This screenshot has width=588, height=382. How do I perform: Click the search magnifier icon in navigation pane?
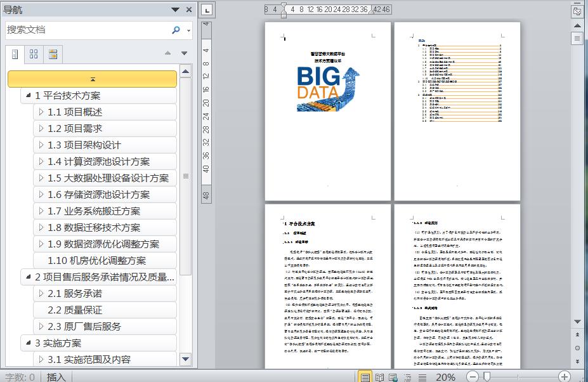click(x=176, y=30)
